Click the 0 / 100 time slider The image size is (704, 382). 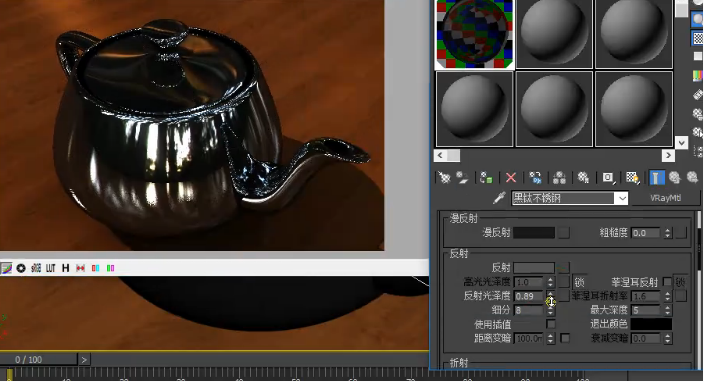coord(39,360)
